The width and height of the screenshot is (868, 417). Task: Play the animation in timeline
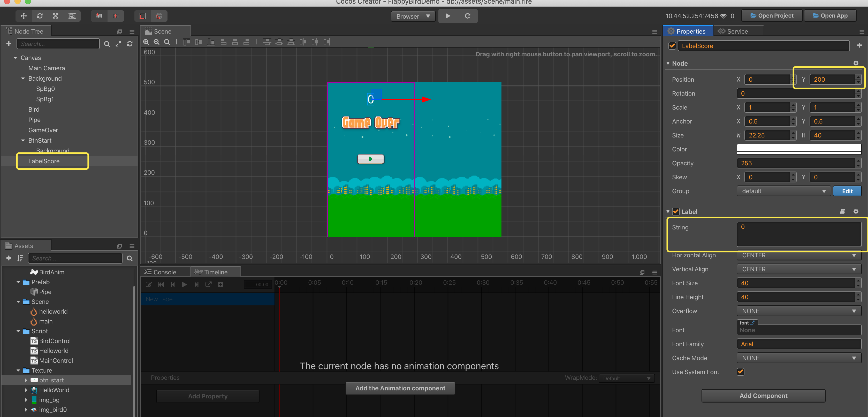click(x=184, y=285)
